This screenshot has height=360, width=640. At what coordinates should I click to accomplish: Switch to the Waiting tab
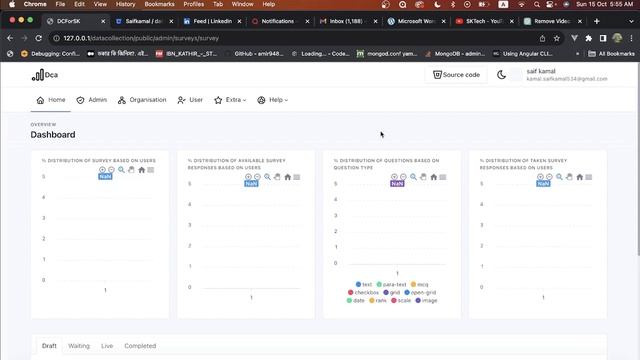coord(79,346)
